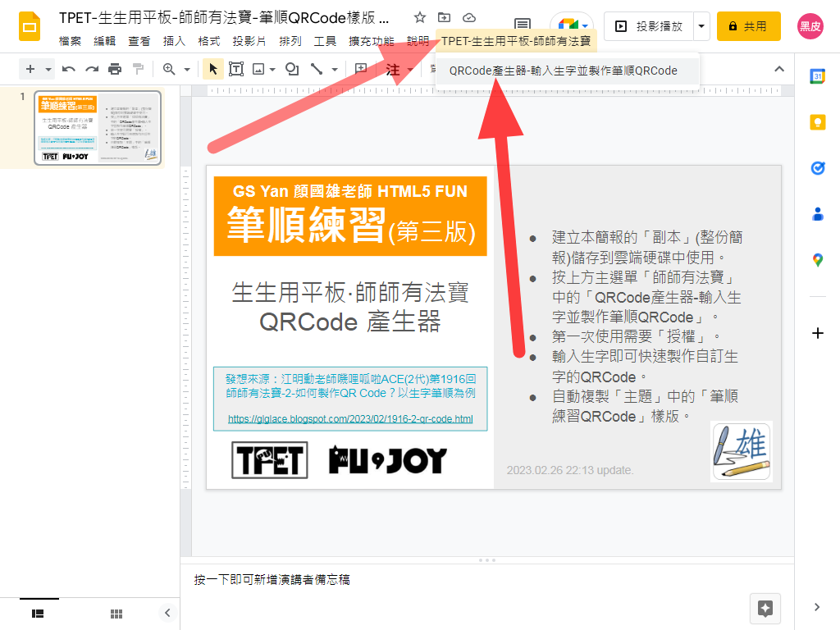
Task: Expand the zoom level dropdown
Action: pyautogui.click(x=187, y=69)
